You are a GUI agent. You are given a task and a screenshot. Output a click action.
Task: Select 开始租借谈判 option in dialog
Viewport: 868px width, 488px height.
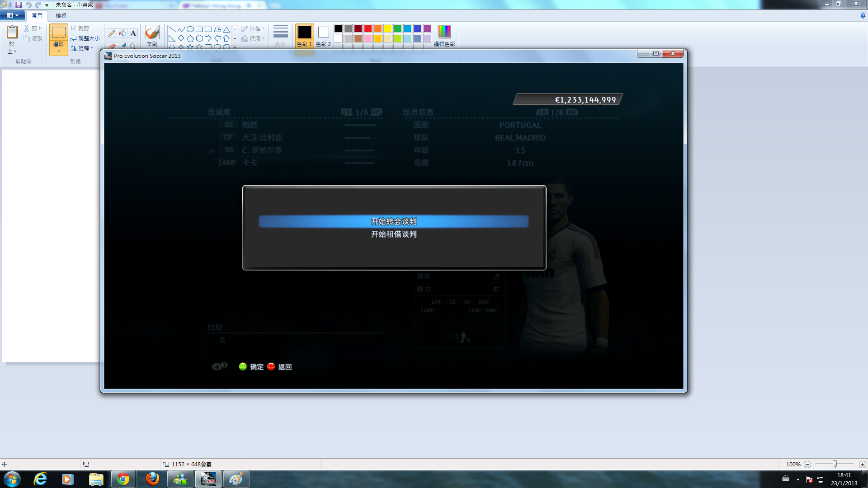pos(393,234)
